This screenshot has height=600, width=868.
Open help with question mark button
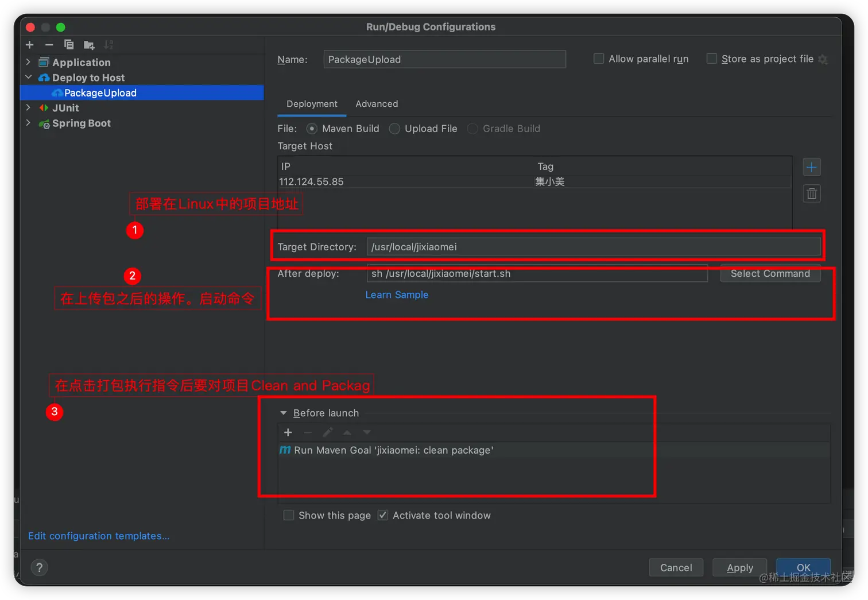pos(39,567)
